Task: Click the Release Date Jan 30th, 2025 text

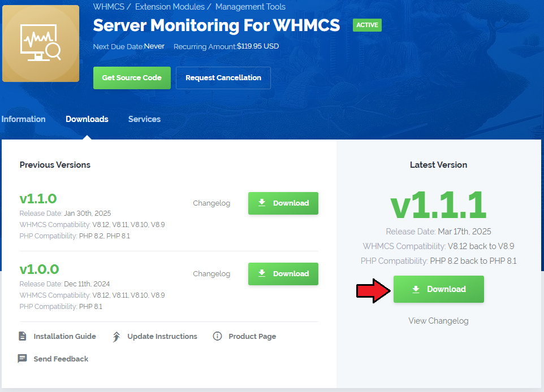Action: point(65,213)
